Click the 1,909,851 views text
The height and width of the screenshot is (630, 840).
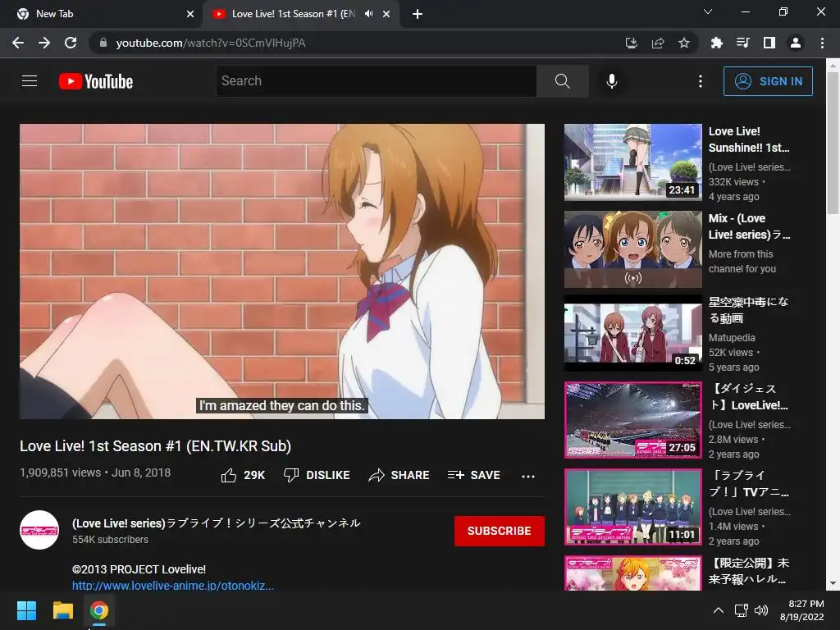coord(60,472)
